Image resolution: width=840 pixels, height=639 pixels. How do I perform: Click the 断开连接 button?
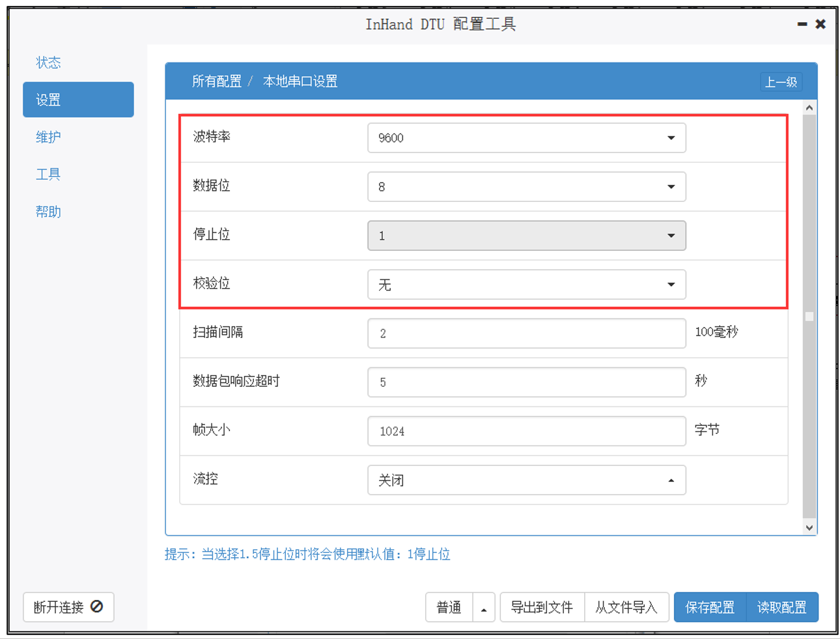pyautogui.click(x=68, y=607)
